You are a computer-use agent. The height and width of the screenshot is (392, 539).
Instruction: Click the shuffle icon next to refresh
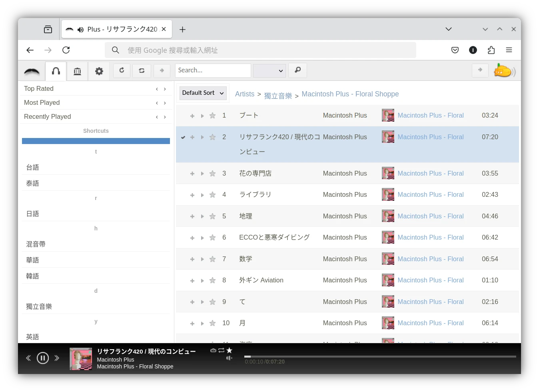pos(142,70)
